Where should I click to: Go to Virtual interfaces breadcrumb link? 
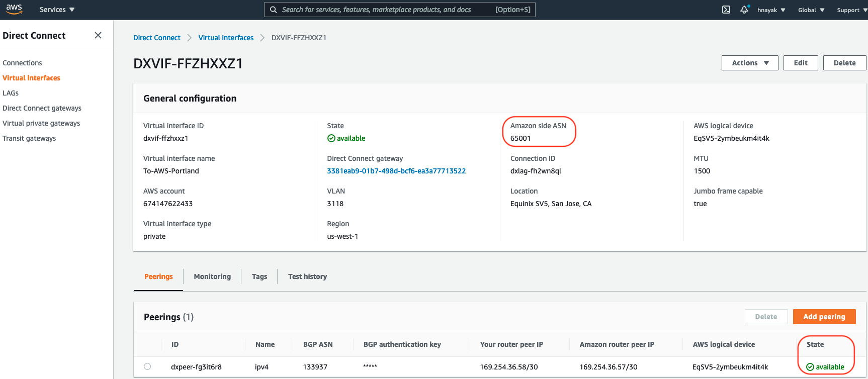click(x=226, y=38)
